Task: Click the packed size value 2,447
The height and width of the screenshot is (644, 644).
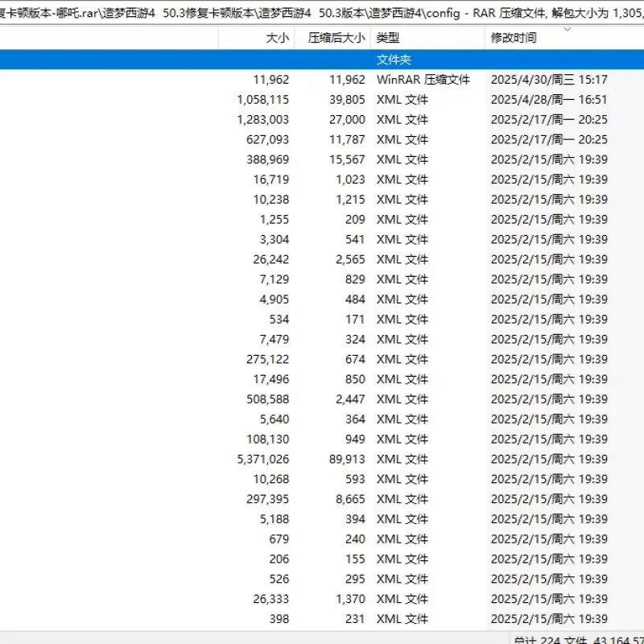Action: (x=350, y=399)
